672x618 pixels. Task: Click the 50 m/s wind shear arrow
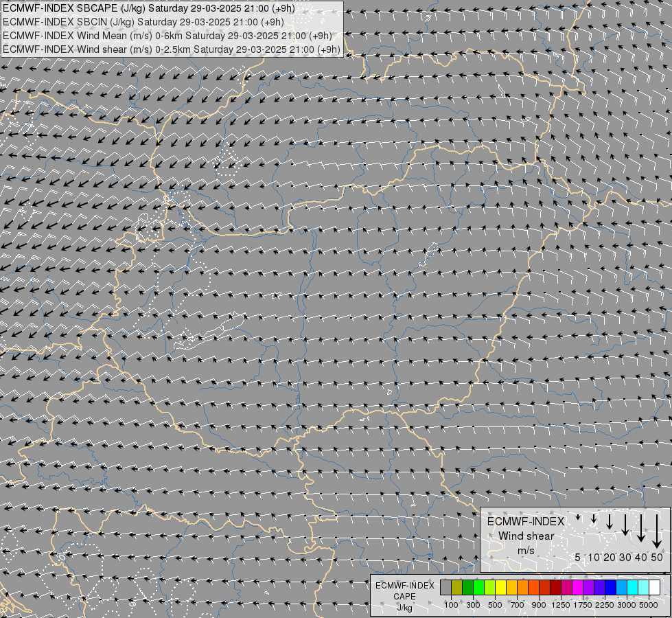(657, 531)
